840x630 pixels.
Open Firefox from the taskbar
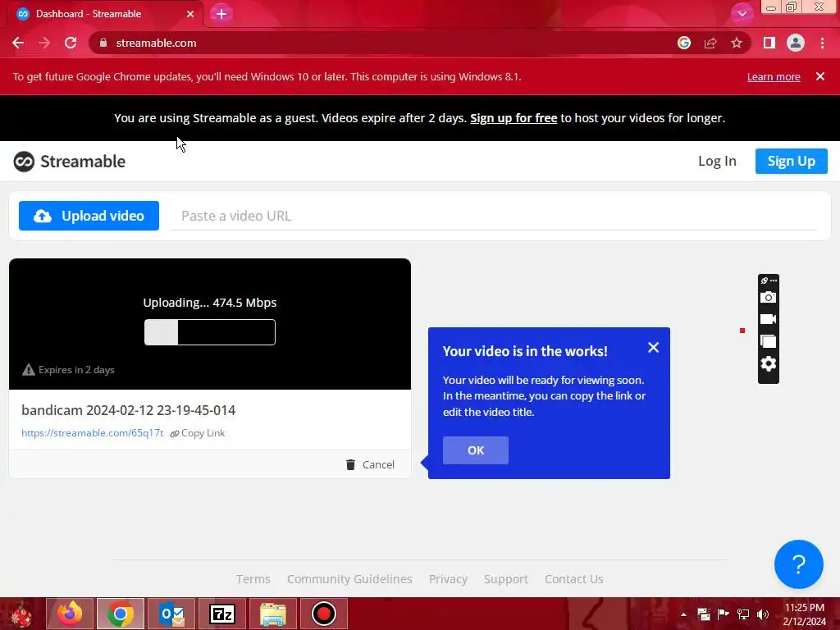click(71, 614)
